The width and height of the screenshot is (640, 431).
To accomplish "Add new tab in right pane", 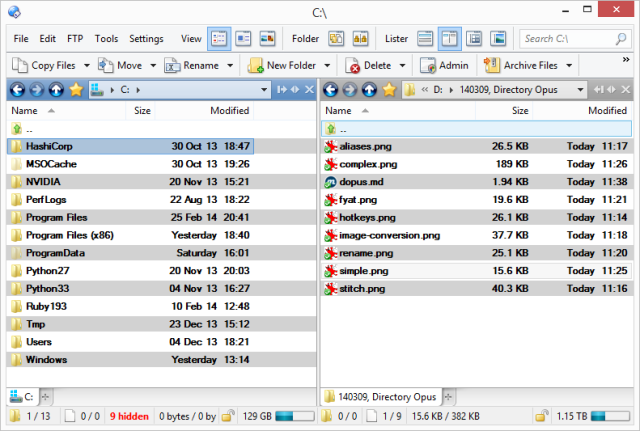I will pyautogui.click(x=448, y=397).
